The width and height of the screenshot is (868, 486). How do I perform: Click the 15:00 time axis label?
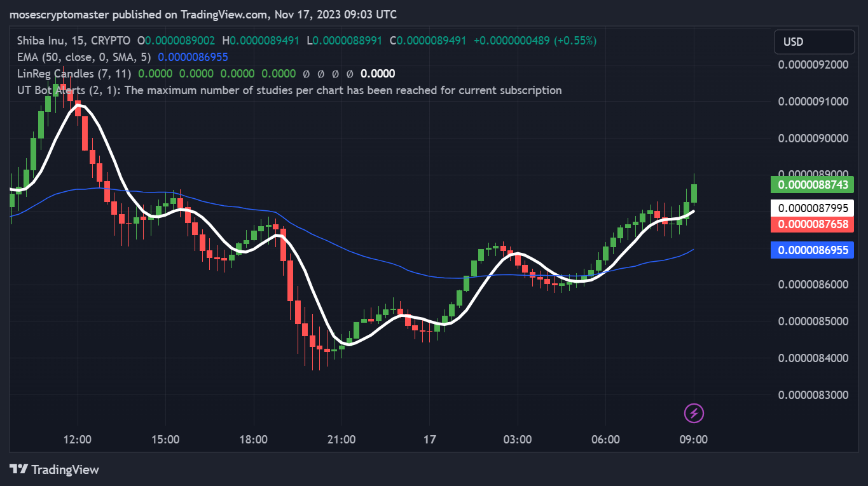click(x=166, y=439)
